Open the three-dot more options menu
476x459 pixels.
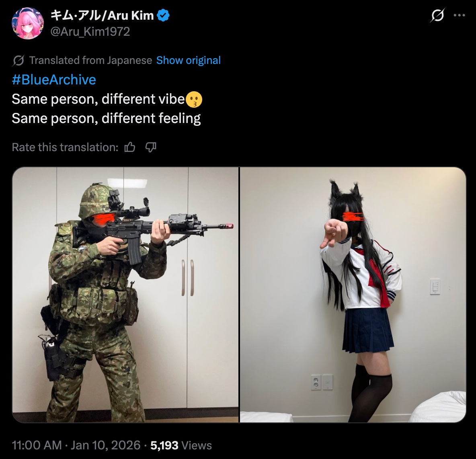coord(459,15)
